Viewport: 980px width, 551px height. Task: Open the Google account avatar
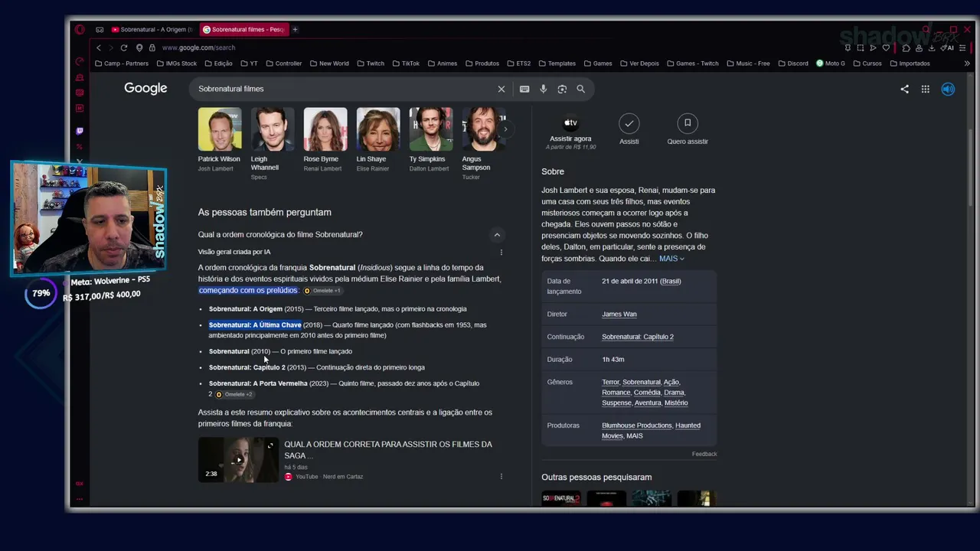(x=948, y=89)
